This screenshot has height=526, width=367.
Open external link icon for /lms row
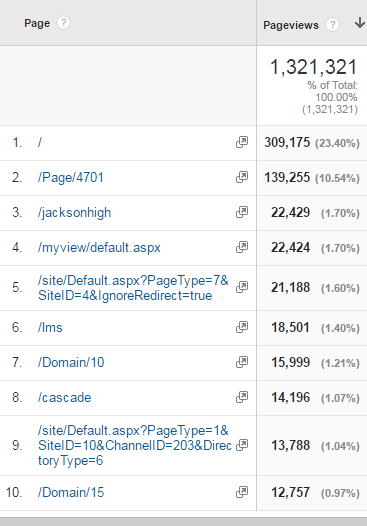(242, 327)
